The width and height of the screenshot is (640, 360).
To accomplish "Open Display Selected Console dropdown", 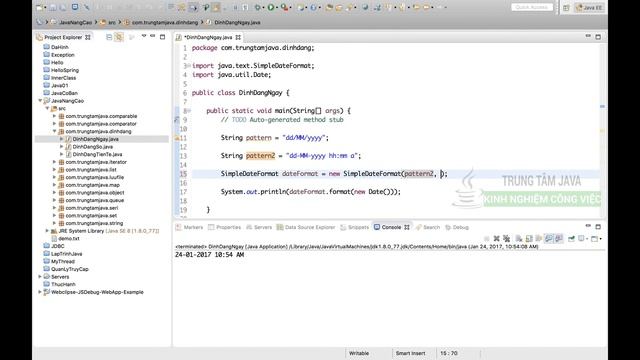I will point(587,239).
